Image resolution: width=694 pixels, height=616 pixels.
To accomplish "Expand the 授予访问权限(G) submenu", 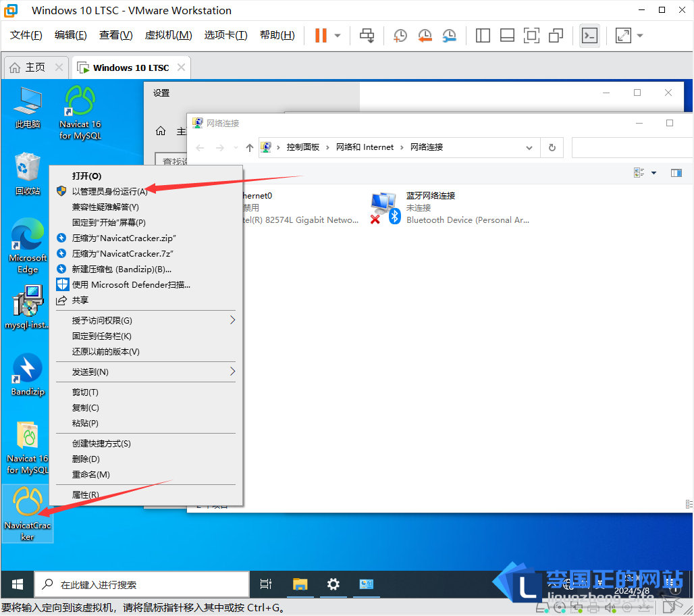I will click(x=233, y=320).
